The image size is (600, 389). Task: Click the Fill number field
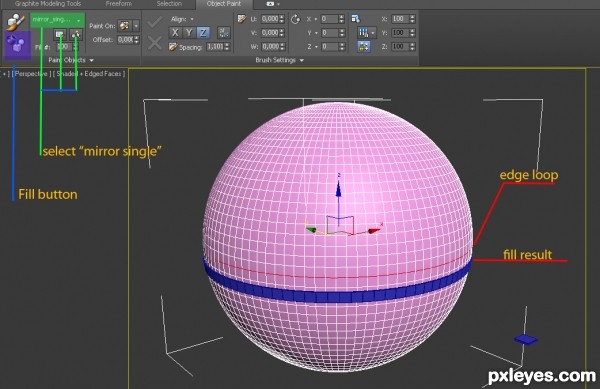(x=64, y=47)
